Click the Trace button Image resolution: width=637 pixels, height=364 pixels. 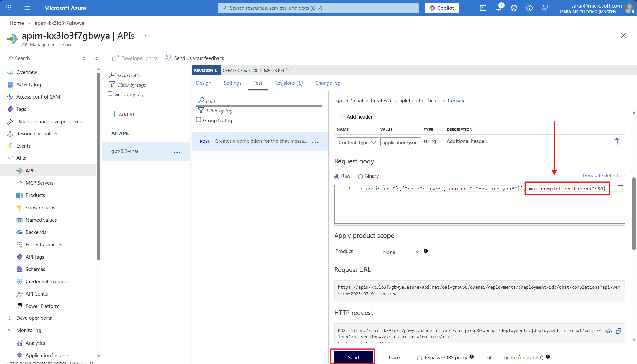394,357
